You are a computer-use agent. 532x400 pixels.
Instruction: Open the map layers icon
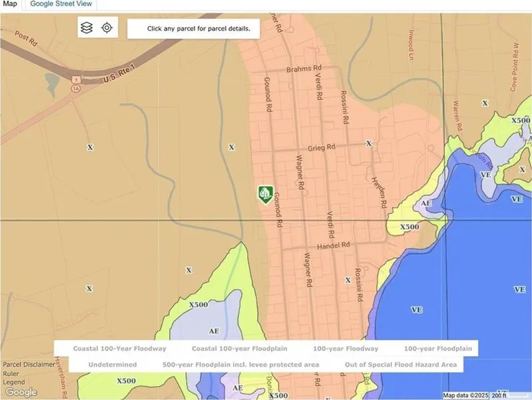pos(87,28)
